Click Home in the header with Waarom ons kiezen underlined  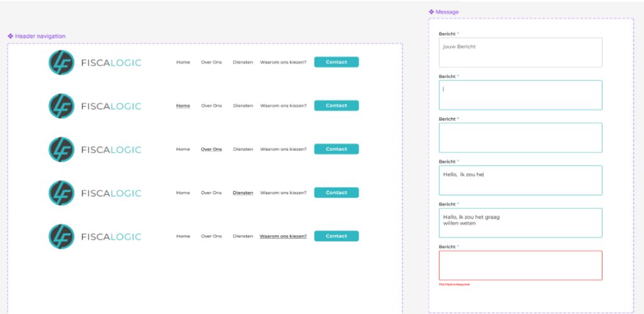click(x=183, y=236)
